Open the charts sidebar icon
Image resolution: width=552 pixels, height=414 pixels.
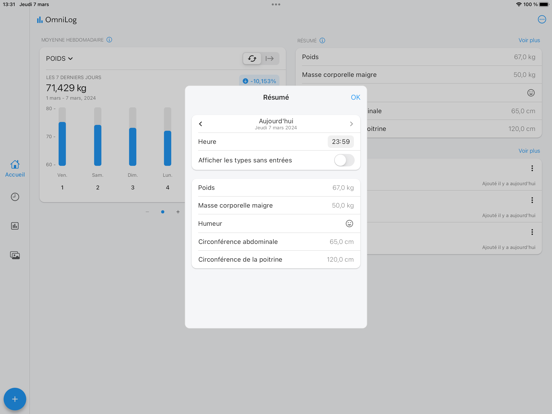click(x=15, y=226)
